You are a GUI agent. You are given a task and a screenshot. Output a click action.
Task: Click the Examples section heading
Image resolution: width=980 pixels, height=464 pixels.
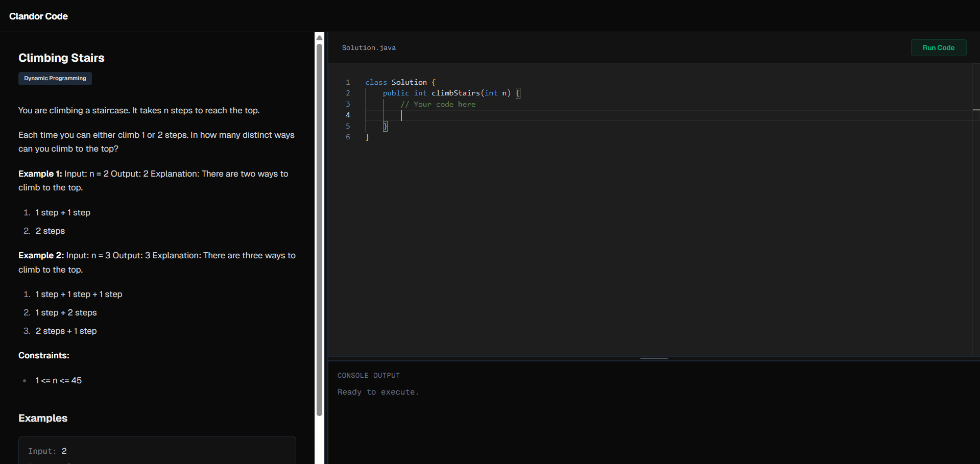(x=42, y=419)
